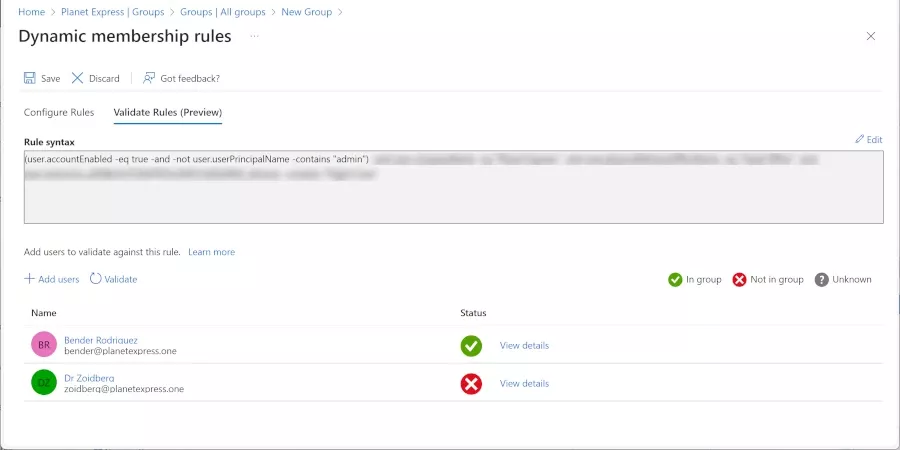Click the Save disk icon

30,78
